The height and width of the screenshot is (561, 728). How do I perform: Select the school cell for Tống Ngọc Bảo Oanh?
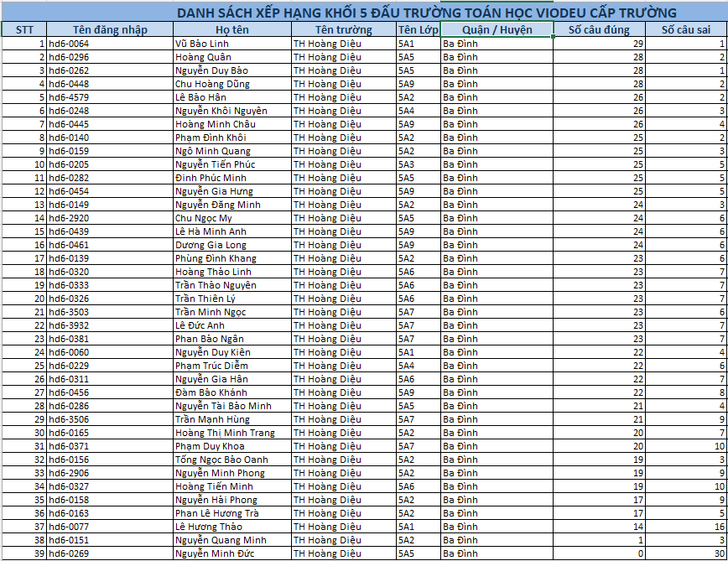(342, 460)
